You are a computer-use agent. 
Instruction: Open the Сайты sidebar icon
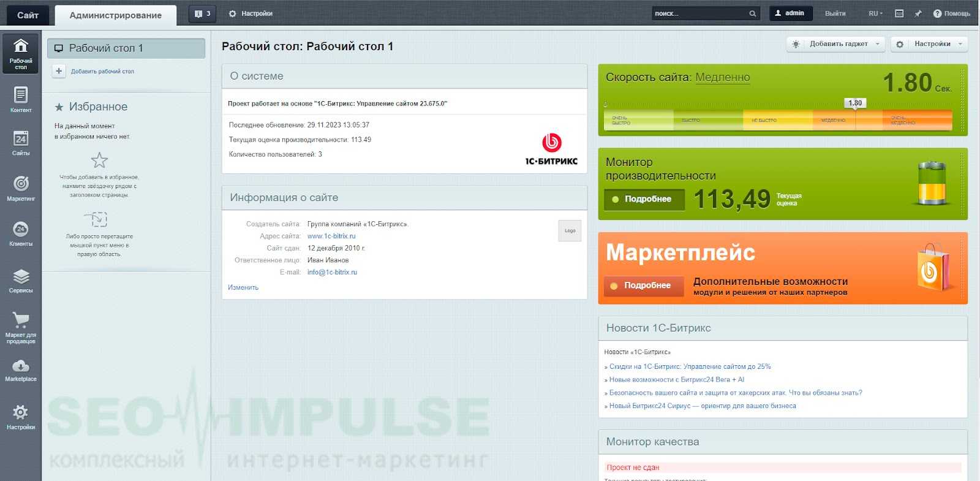(21, 143)
